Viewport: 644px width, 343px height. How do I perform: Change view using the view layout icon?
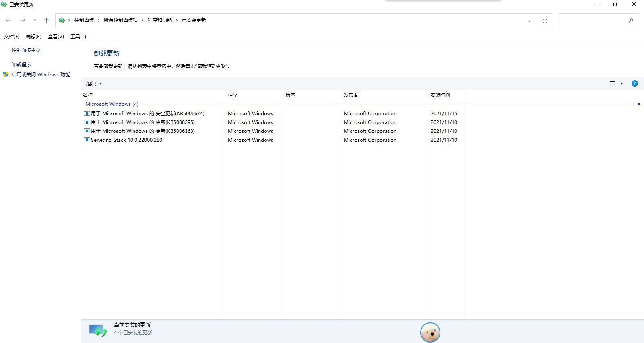click(612, 83)
